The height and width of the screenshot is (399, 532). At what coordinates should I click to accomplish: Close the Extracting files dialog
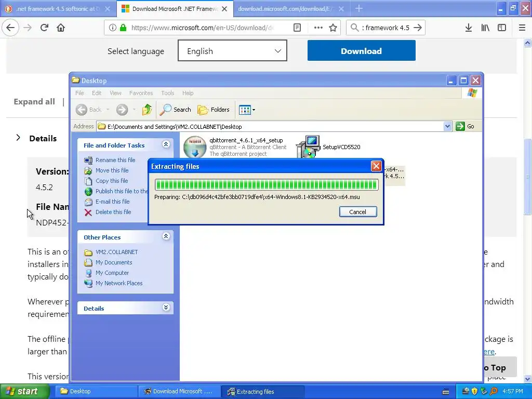tap(376, 166)
